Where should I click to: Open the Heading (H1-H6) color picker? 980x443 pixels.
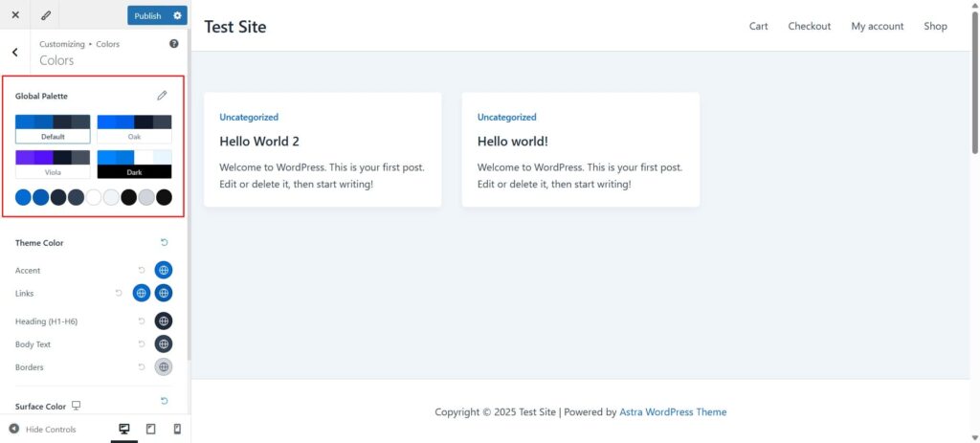tap(164, 321)
